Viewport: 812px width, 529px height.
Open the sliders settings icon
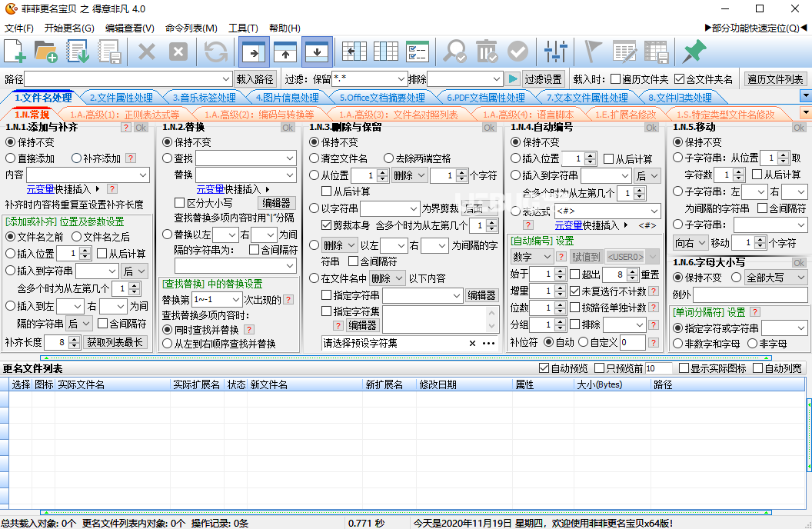[556, 52]
